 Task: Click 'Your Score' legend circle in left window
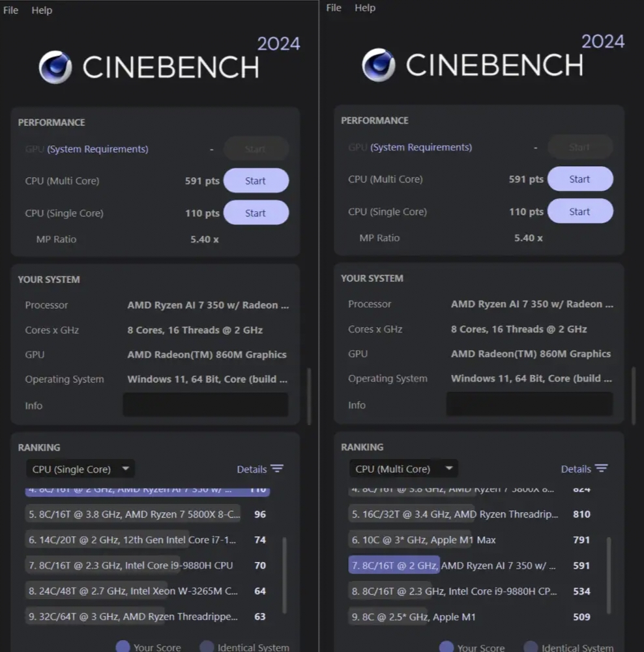(x=123, y=647)
